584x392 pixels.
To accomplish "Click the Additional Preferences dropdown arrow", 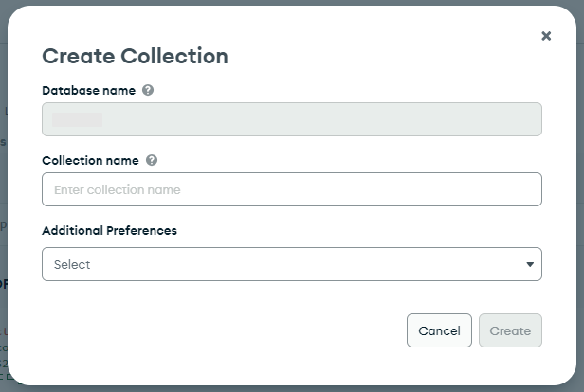I will pos(530,264).
